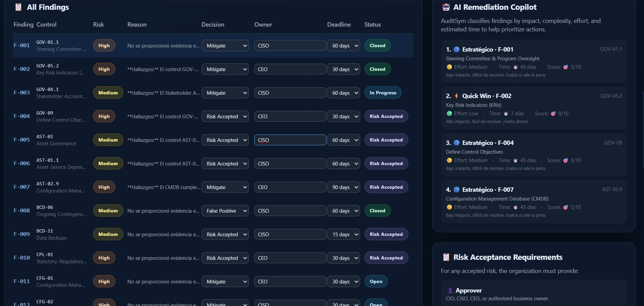
Task: Click the blue circle icon beside Estratégico F-004
Action: pos(457,143)
